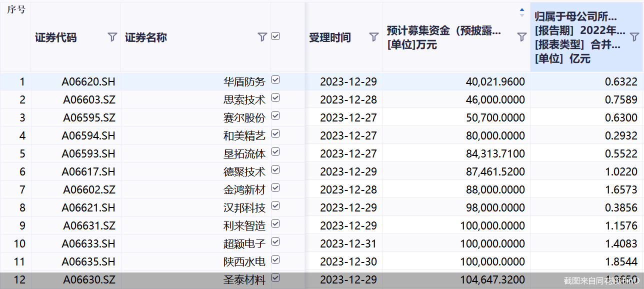Screen dimensions: 644x289
Task: Open filter for 证券代码 column
Action: [112, 37]
